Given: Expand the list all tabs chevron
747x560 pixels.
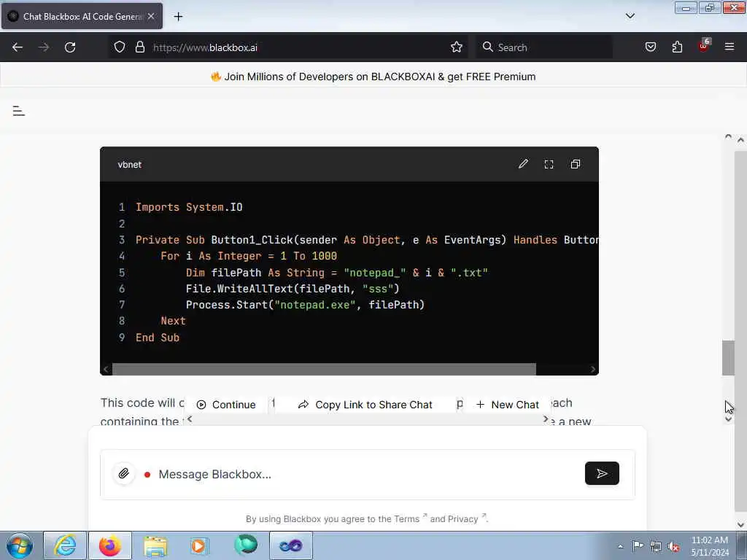Looking at the screenshot, I should click(x=630, y=16).
